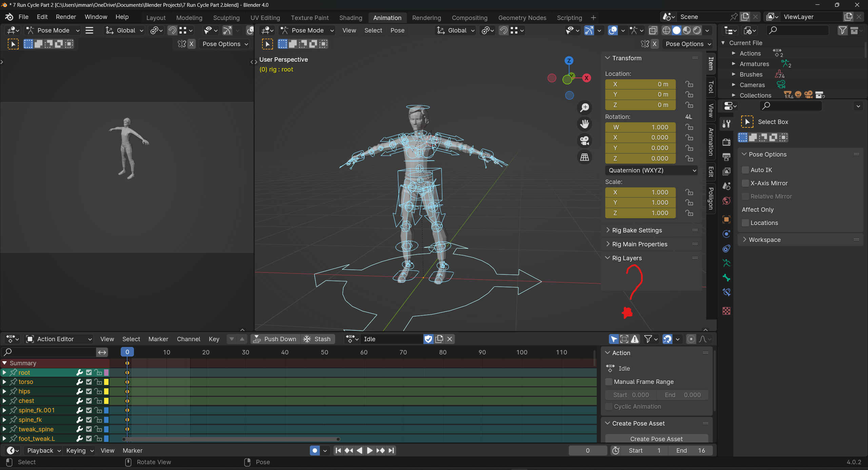Open the Pose menu in viewport header
The width and height of the screenshot is (868, 470).
pyautogui.click(x=397, y=30)
